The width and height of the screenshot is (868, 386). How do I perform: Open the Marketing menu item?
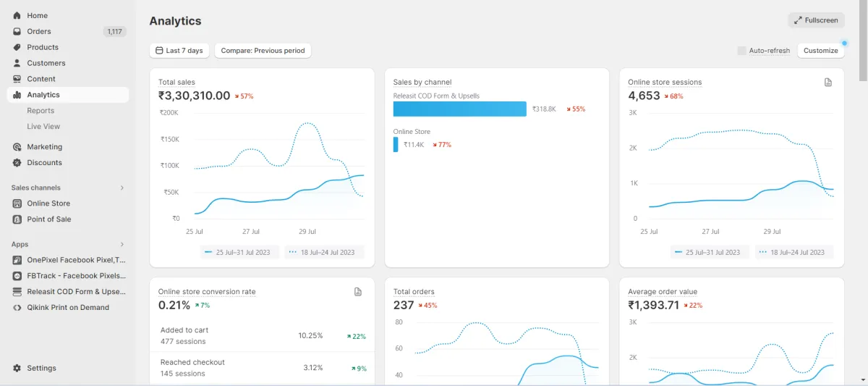pyautogui.click(x=45, y=147)
